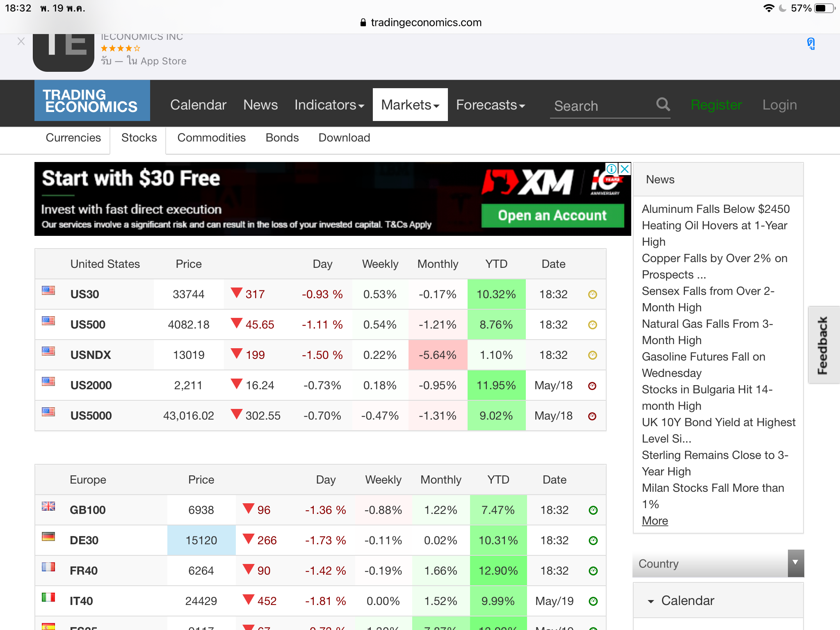Click the More news link
Screen dimensions: 840x630
pos(655,521)
